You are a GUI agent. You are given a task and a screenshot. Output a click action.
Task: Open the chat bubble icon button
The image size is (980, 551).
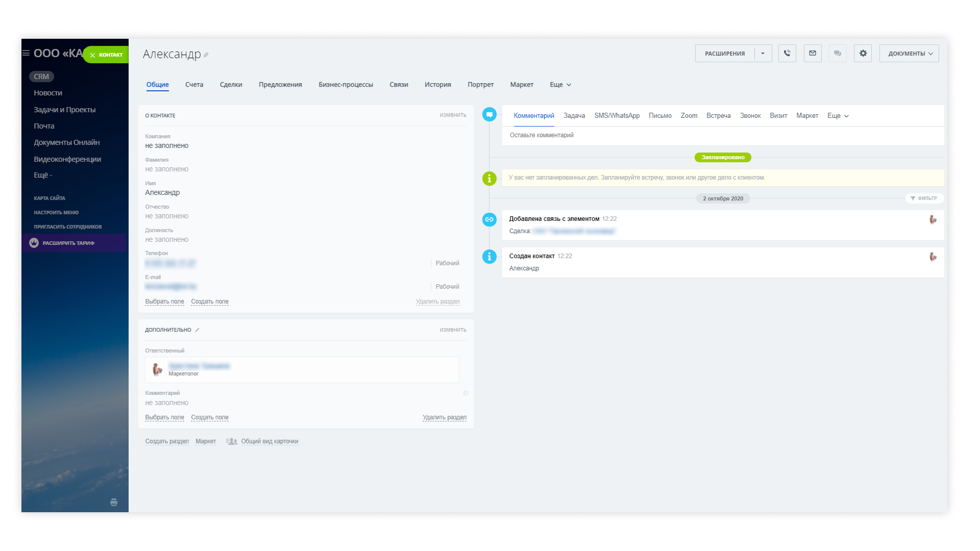tap(838, 53)
